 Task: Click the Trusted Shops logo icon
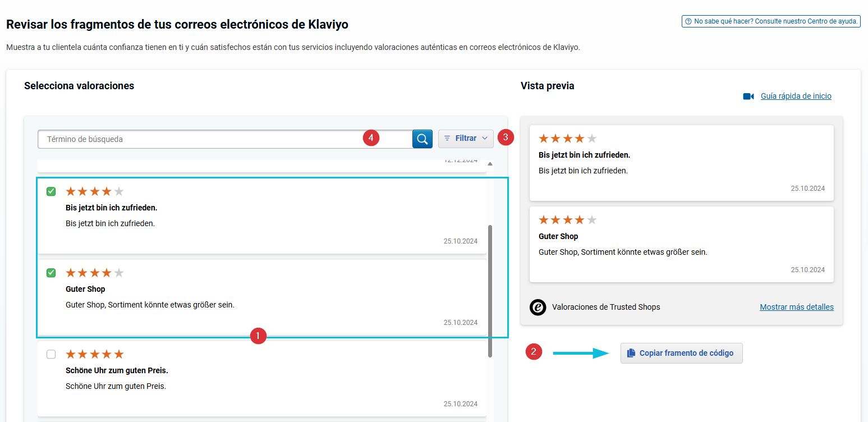538,307
